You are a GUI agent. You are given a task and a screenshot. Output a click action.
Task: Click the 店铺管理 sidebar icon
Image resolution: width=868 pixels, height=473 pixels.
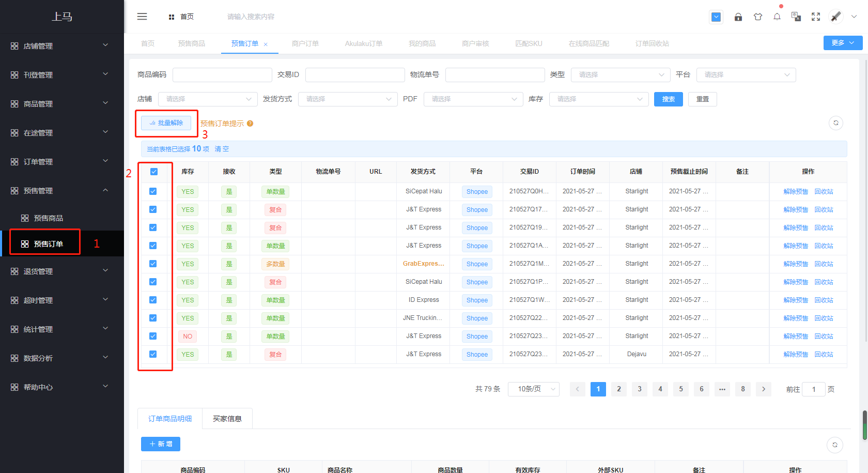[x=14, y=46]
